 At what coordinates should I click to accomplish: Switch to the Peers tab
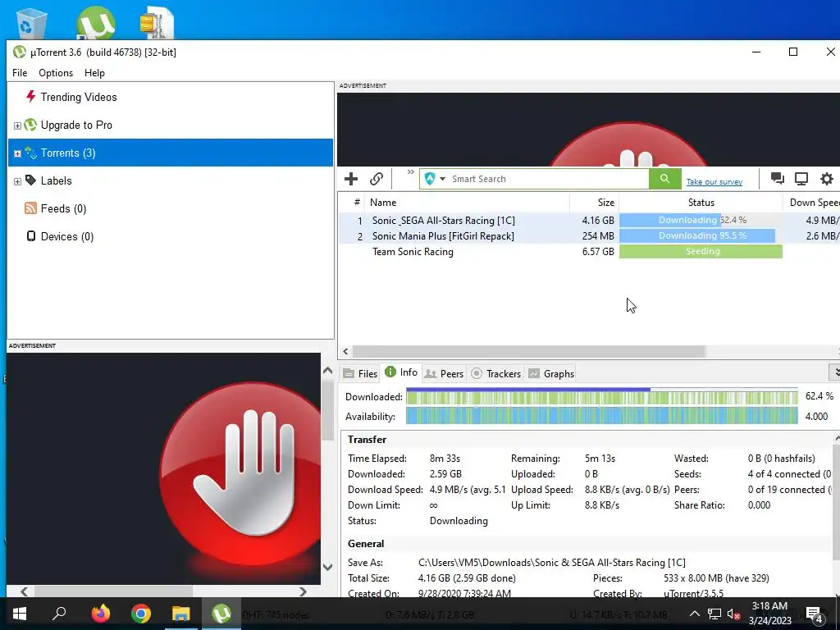(444, 374)
